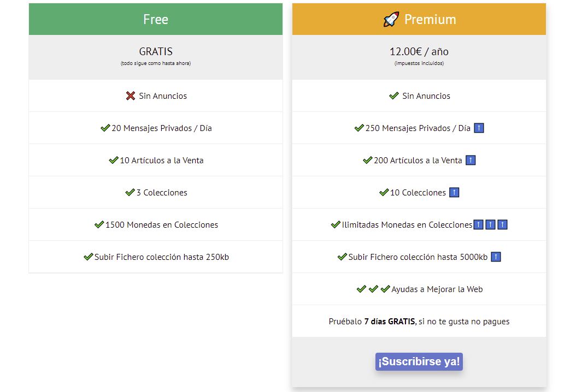The width and height of the screenshot is (576, 392).
Task: Click the up-arrow icon after 5000kb
Action: (x=496, y=257)
